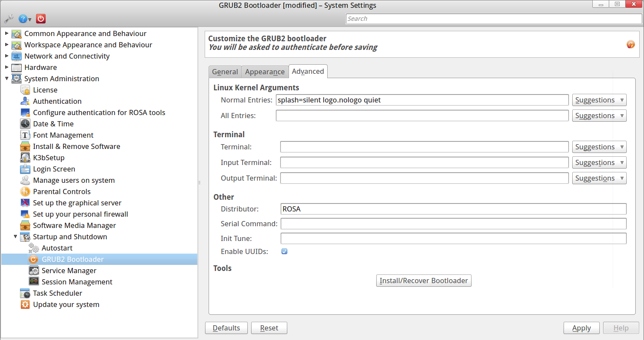Open Suggestions dropdown for Output Terminal
This screenshot has height=340, width=644.
pos(599,178)
